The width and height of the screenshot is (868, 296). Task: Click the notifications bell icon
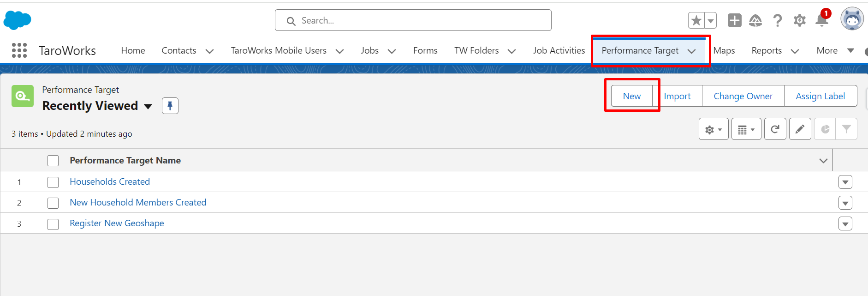pyautogui.click(x=822, y=20)
